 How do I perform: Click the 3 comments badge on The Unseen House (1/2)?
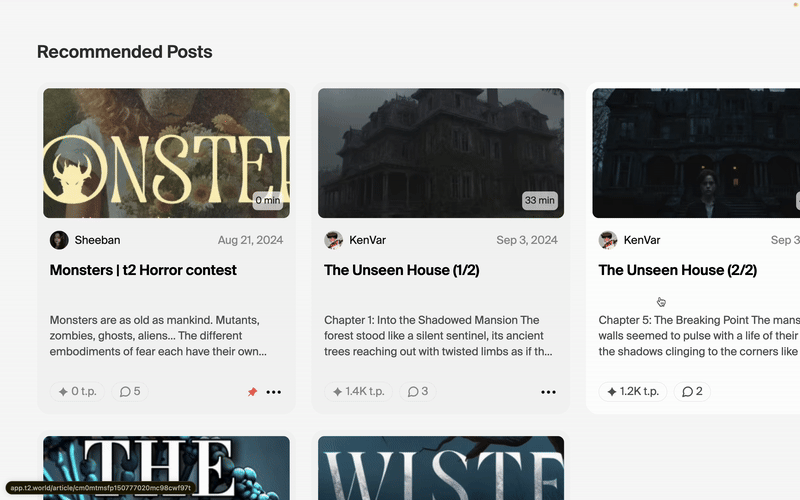[x=417, y=391]
